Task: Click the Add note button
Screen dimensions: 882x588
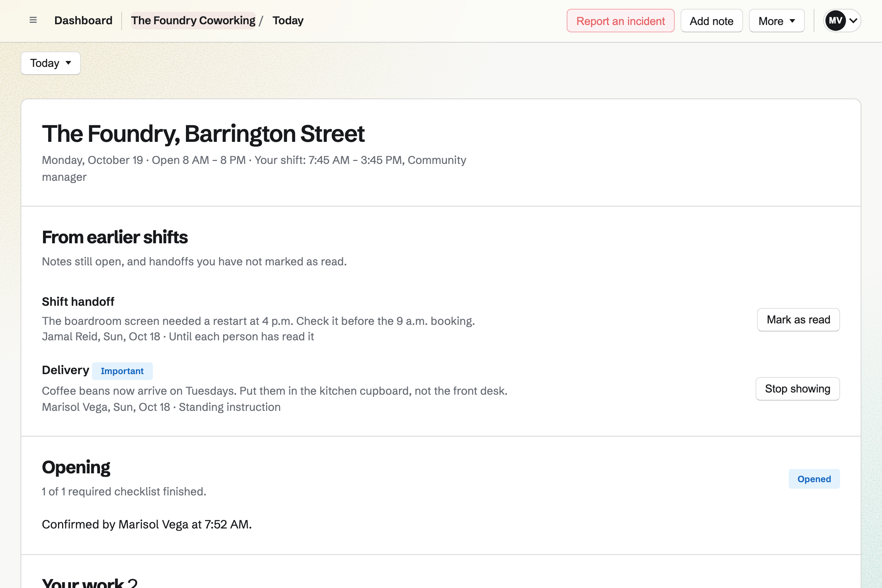Action: [711, 21]
